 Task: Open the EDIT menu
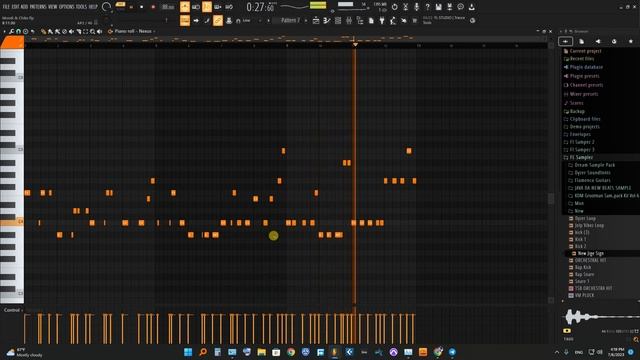pyautogui.click(x=15, y=7)
